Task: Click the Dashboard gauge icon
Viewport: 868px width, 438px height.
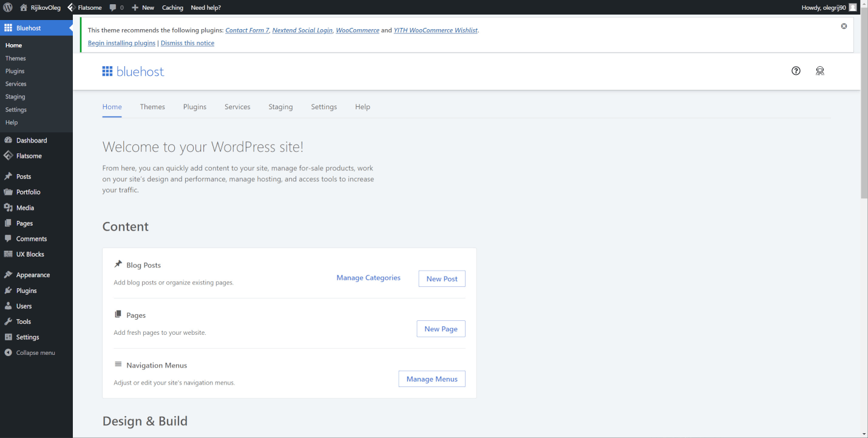Action: (x=8, y=140)
